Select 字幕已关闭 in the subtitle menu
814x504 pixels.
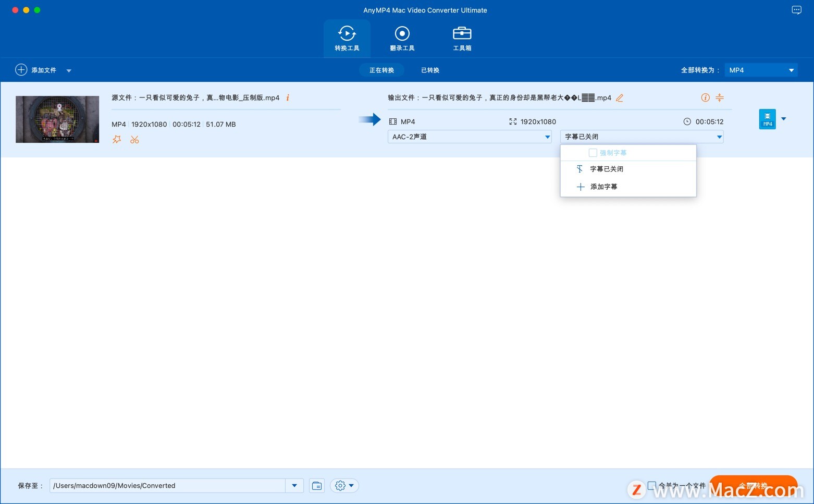[x=606, y=168]
